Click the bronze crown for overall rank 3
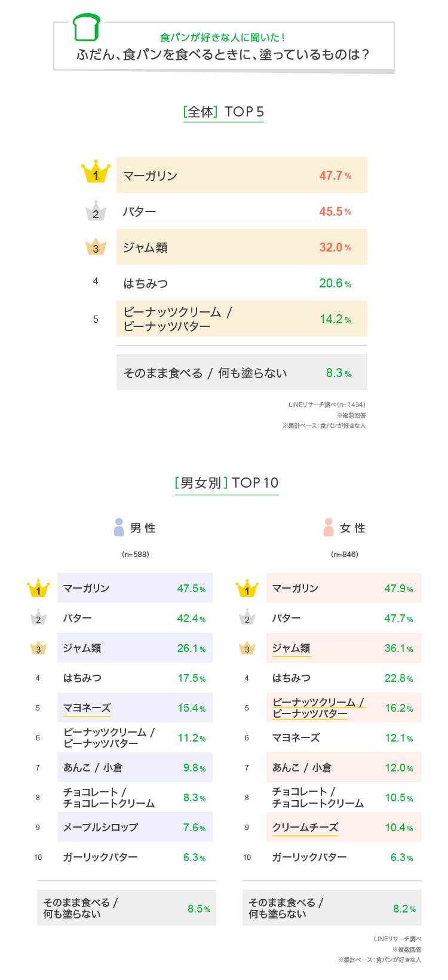 coord(96,247)
